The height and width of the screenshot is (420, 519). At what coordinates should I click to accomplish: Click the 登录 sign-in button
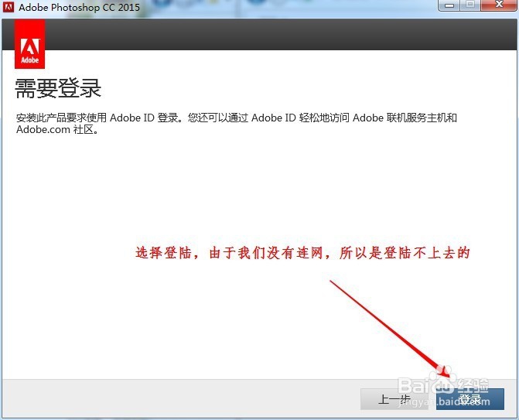click(x=470, y=399)
